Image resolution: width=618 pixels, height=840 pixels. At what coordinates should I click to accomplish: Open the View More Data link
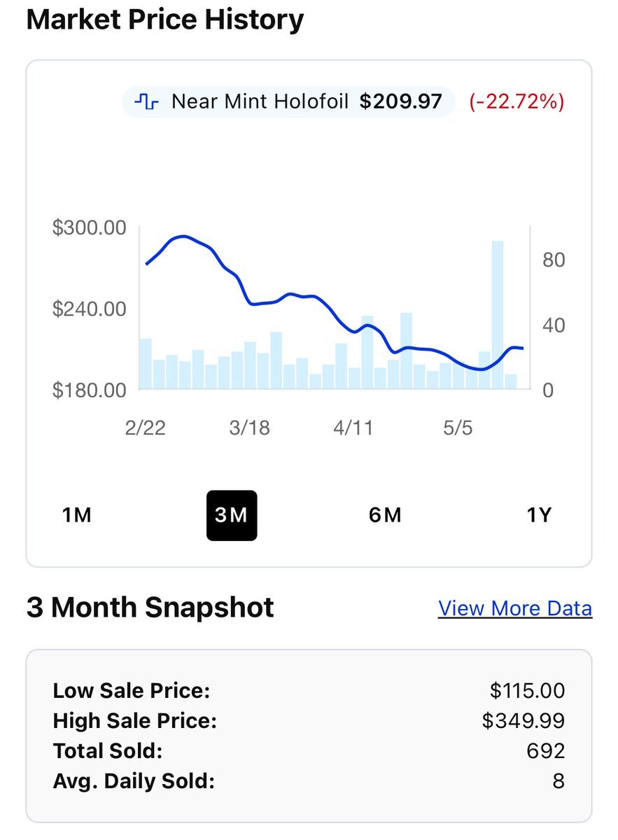coord(515,608)
